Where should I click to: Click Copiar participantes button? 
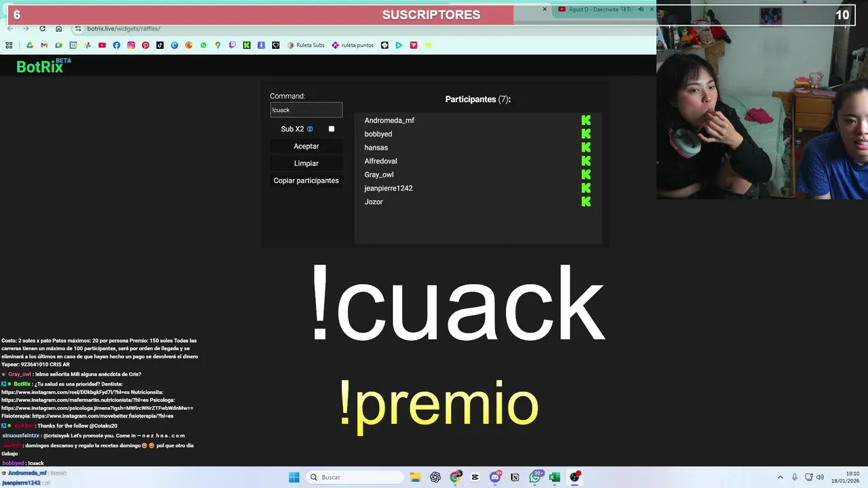[x=306, y=180]
